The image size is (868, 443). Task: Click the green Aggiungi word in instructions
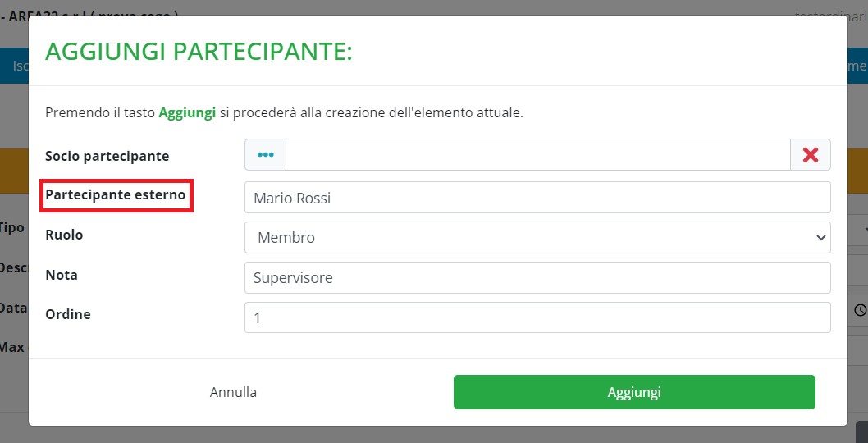(187, 112)
